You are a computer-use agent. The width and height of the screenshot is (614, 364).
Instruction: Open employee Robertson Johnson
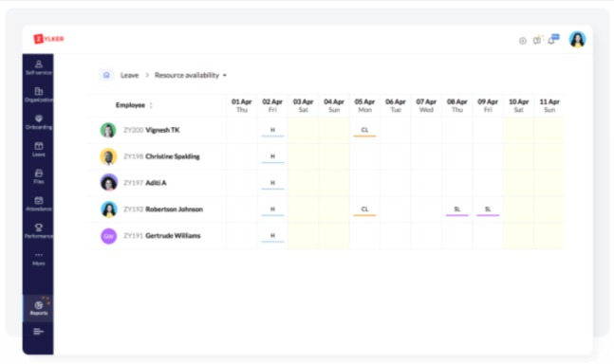(x=174, y=209)
